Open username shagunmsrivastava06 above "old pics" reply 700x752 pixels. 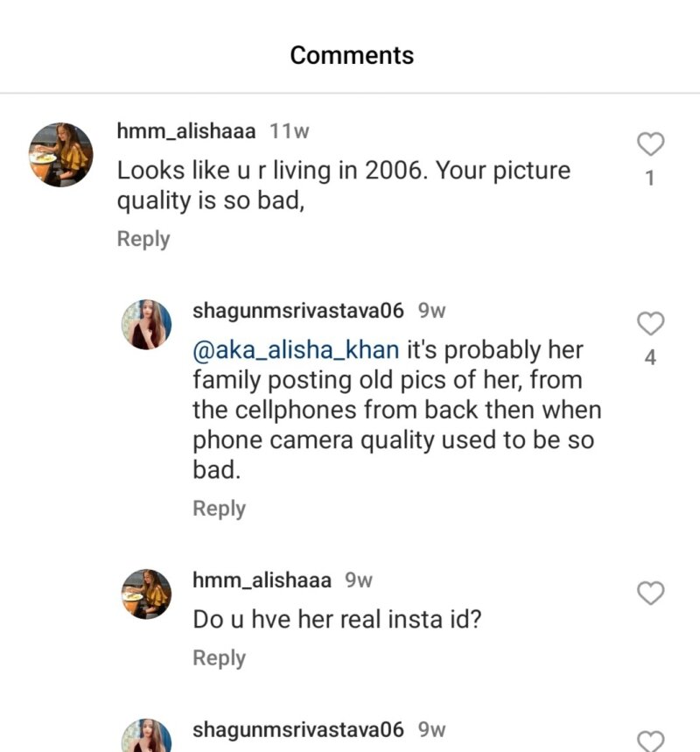(x=298, y=311)
